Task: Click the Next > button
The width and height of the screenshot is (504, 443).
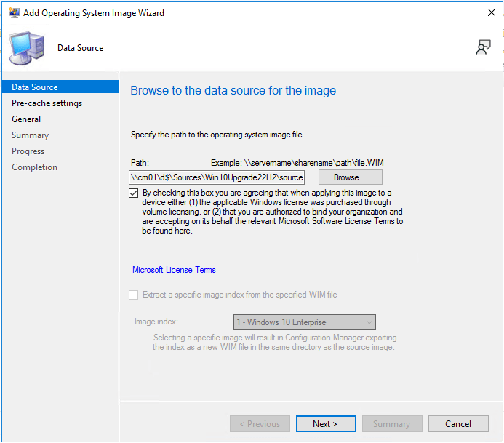Action: (326, 423)
